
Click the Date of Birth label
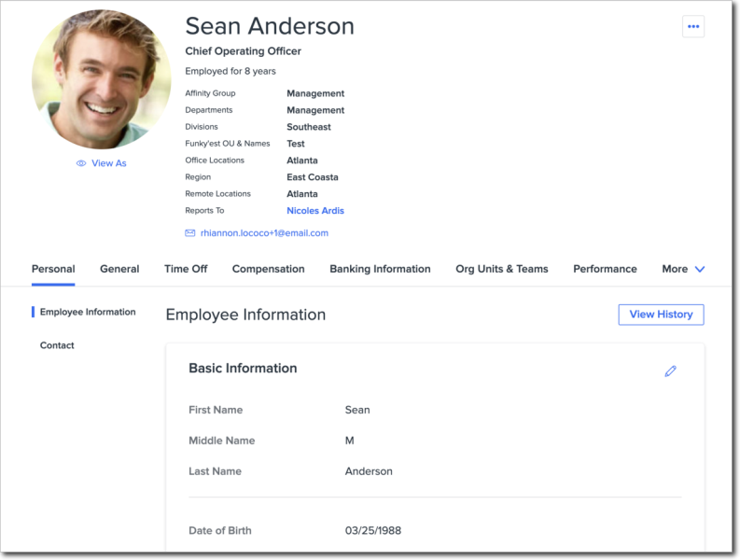pos(220,531)
